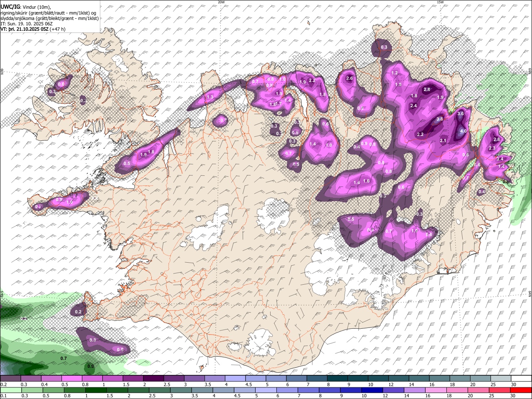Click the 'VT: þri. 21.10.2025 05Z' valid-time line
This screenshot has height=399, width=532.
(33, 29)
